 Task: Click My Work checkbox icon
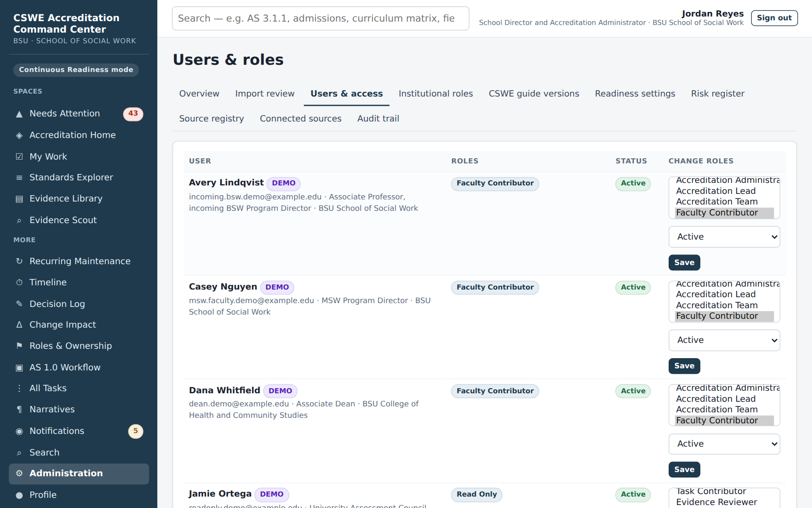point(19,157)
